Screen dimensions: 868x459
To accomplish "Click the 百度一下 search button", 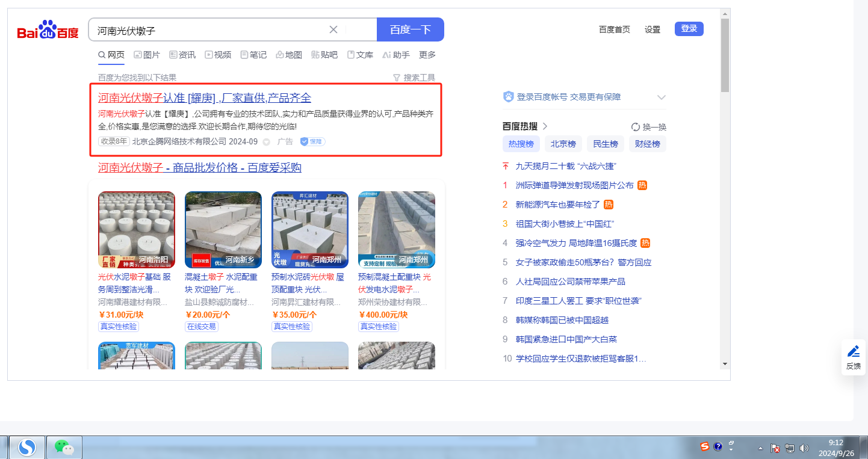I will (411, 29).
